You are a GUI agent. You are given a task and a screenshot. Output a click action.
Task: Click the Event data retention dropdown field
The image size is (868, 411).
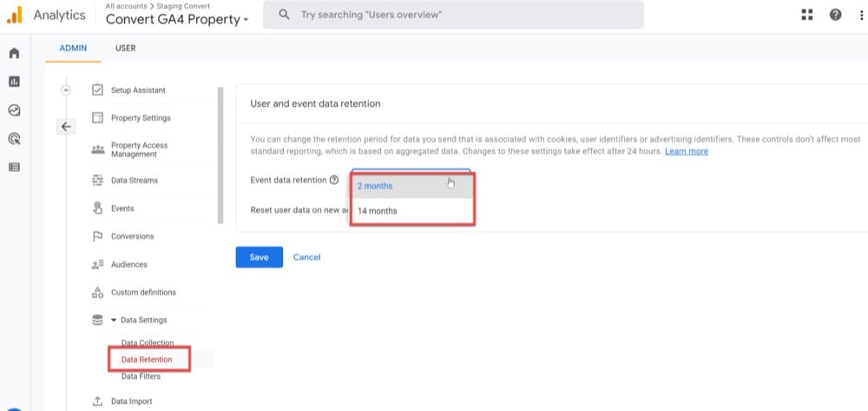[411, 170]
